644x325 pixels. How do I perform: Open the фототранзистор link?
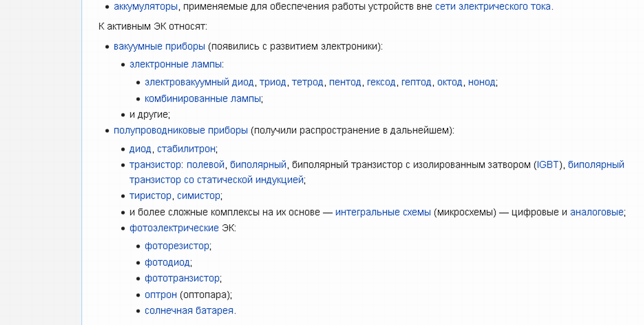pos(182,278)
